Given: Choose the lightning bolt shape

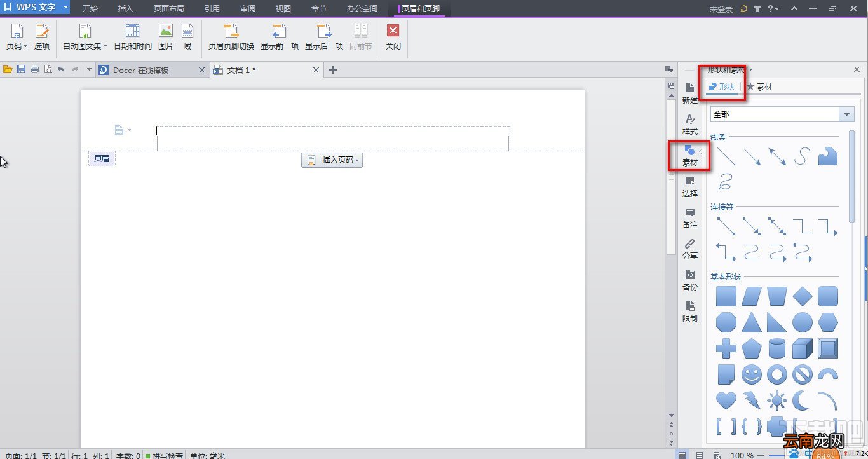Looking at the screenshot, I should click(752, 400).
